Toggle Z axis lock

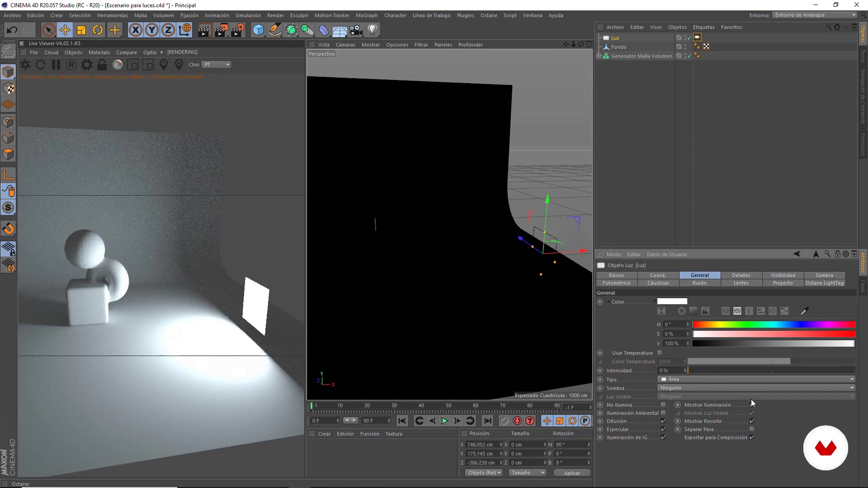[x=168, y=30]
